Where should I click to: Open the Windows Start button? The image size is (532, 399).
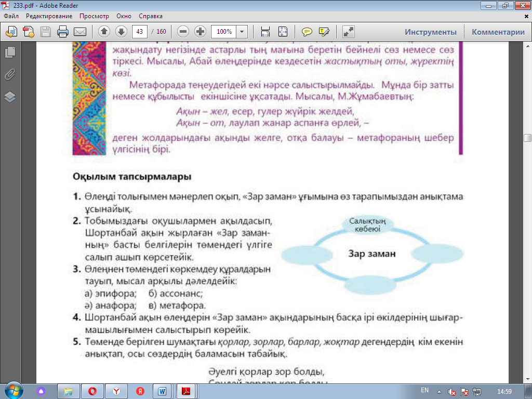[x=14, y=391]
